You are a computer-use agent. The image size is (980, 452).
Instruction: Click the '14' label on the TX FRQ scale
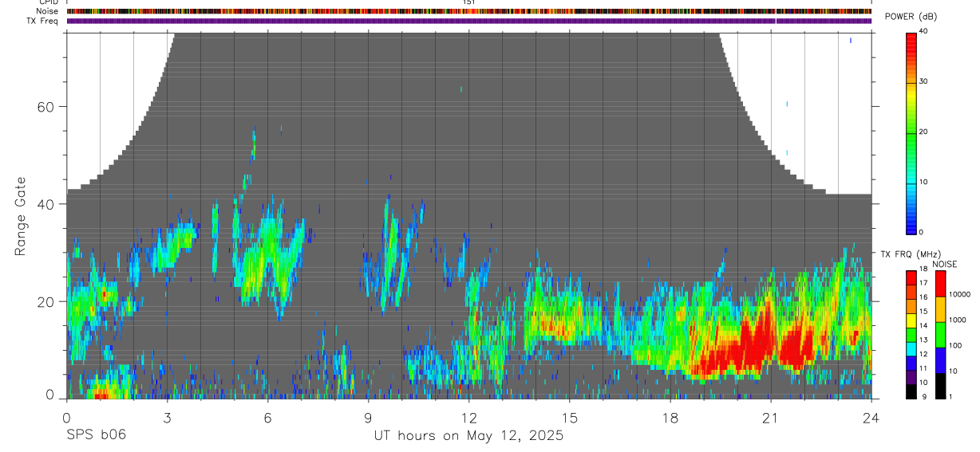coord(923,325)
